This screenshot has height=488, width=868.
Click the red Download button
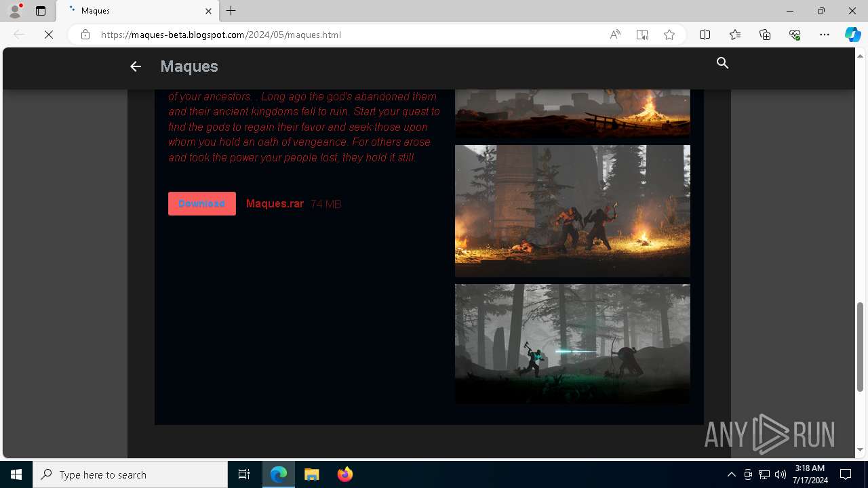click(x=202, y=203)
